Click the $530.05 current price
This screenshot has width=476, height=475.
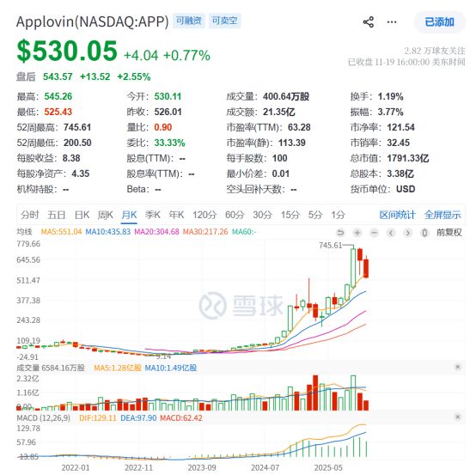tap(67, 51)
